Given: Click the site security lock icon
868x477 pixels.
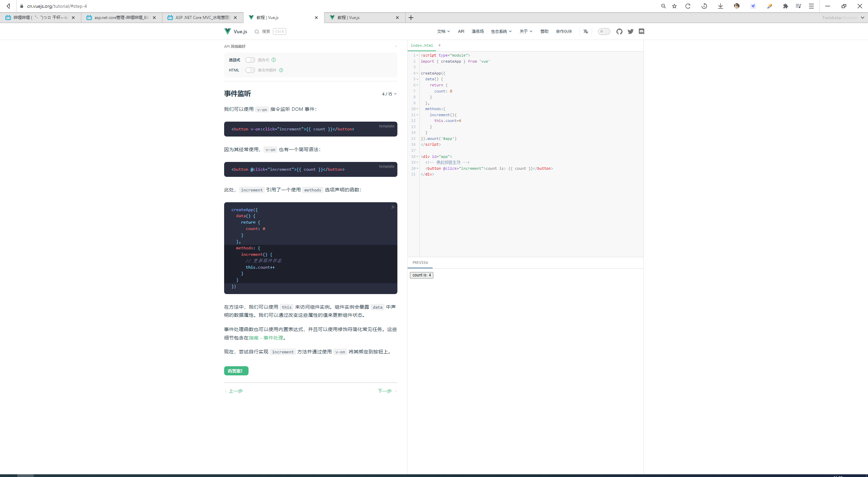Looking at the screenshot, I should [x=22, y=6].
